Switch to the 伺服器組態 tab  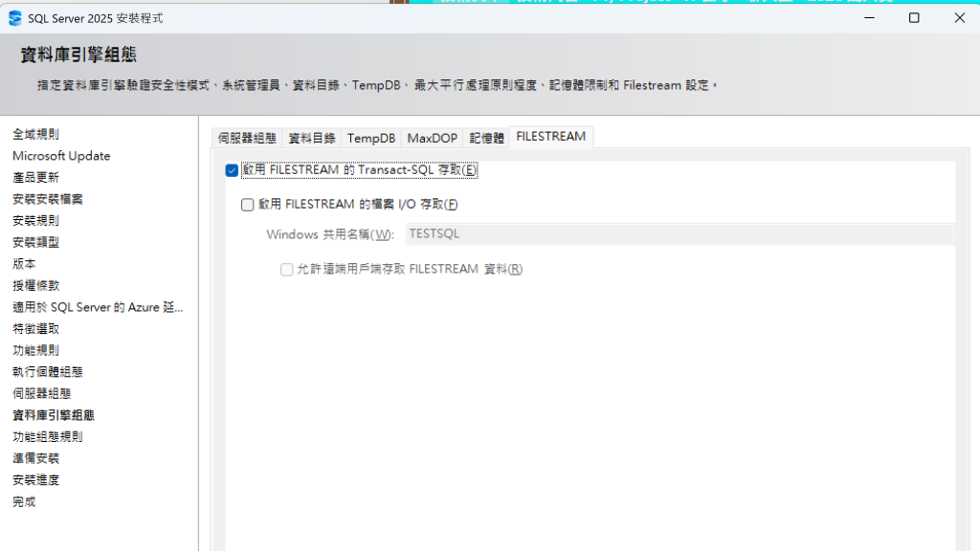(x=247, y=138)
